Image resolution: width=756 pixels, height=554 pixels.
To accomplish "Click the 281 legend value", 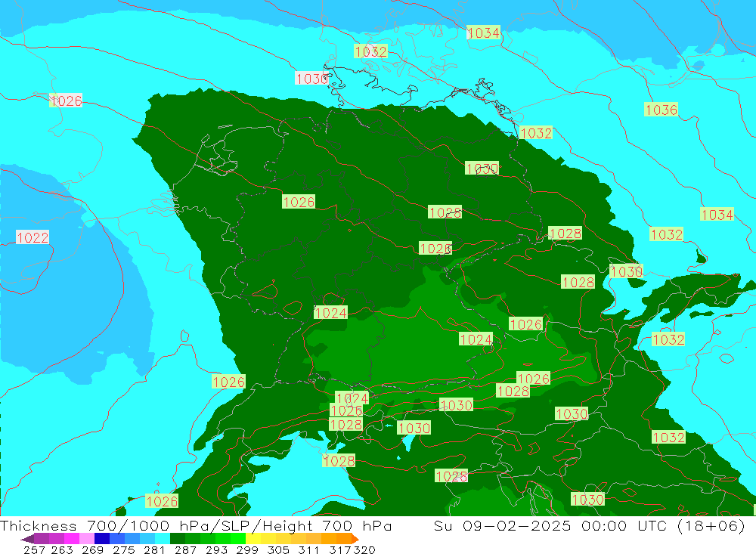I will point(154,549).
